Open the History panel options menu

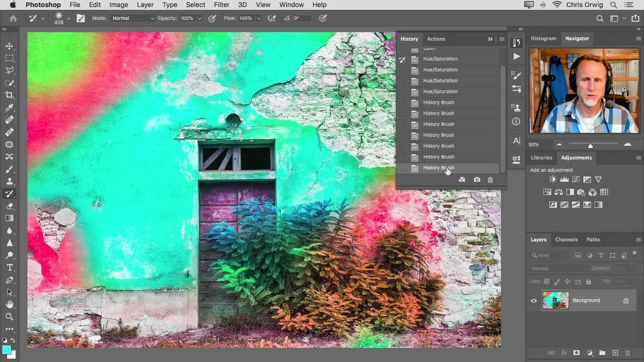[502, 39]
